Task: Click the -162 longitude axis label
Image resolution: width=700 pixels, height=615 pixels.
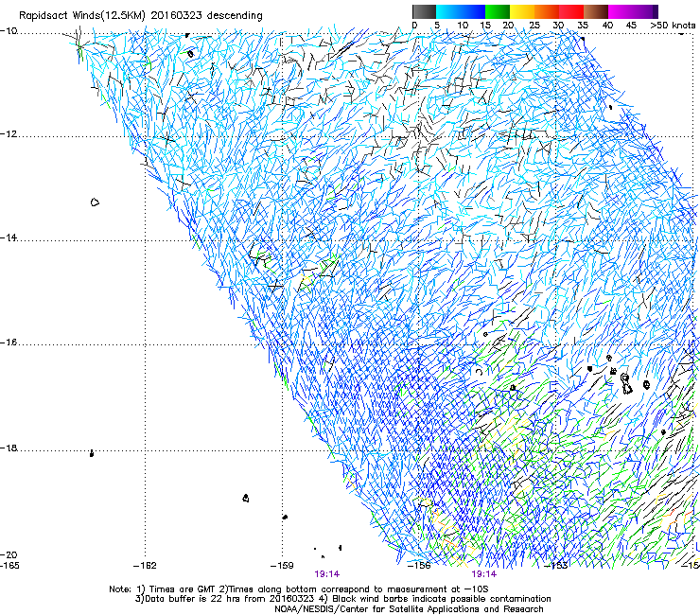Action: click(x=145, y=566)
